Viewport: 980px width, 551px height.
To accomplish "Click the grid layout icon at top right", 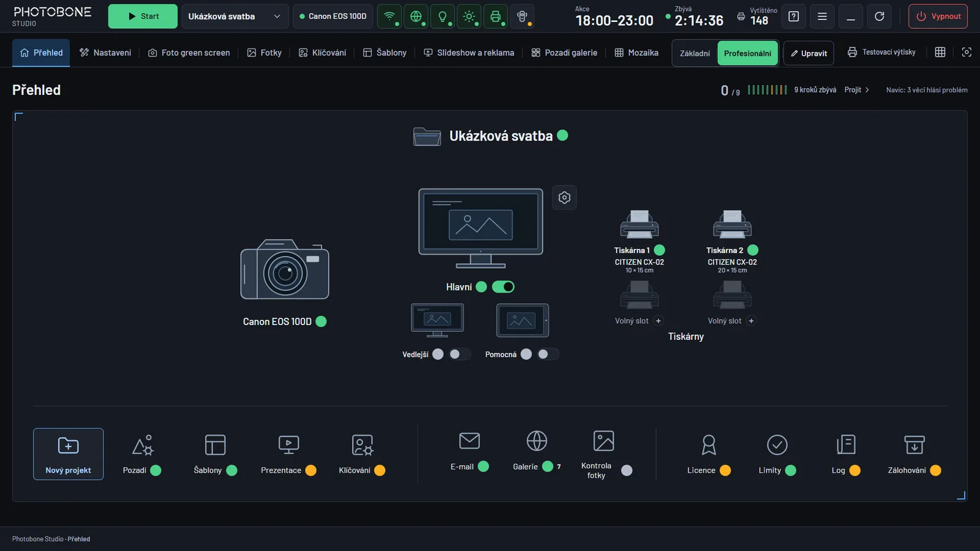I will click(x=940, y=52).
